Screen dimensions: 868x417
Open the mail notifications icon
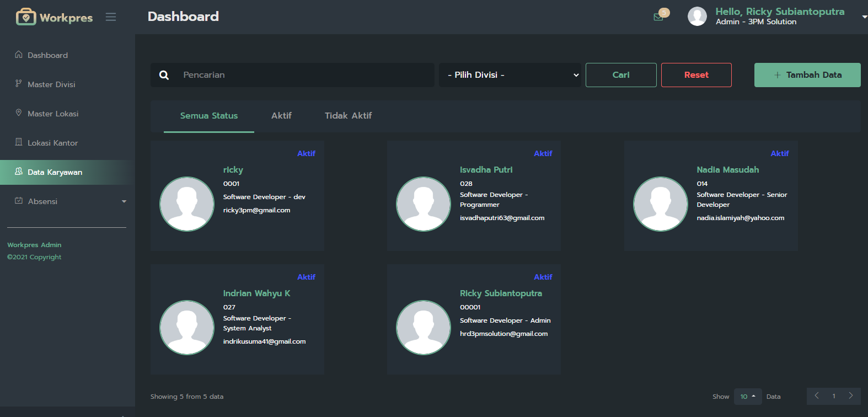[x=658, y=17]
